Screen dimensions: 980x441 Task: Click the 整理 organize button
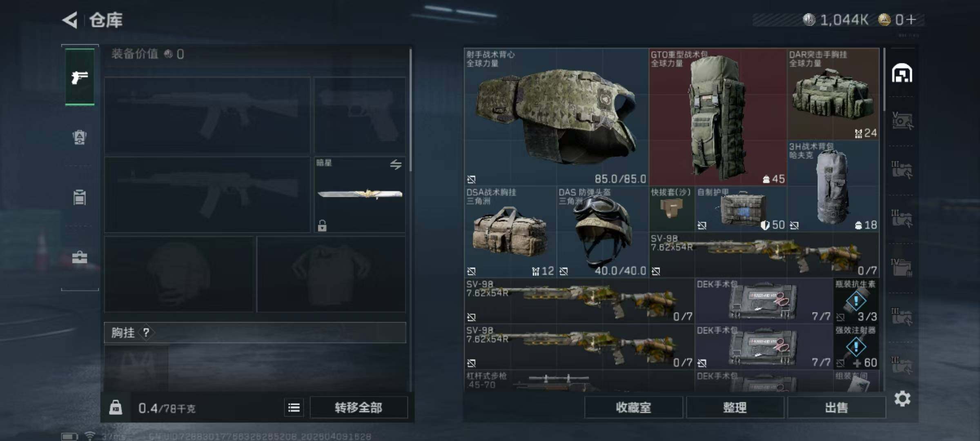pos(735,408)
